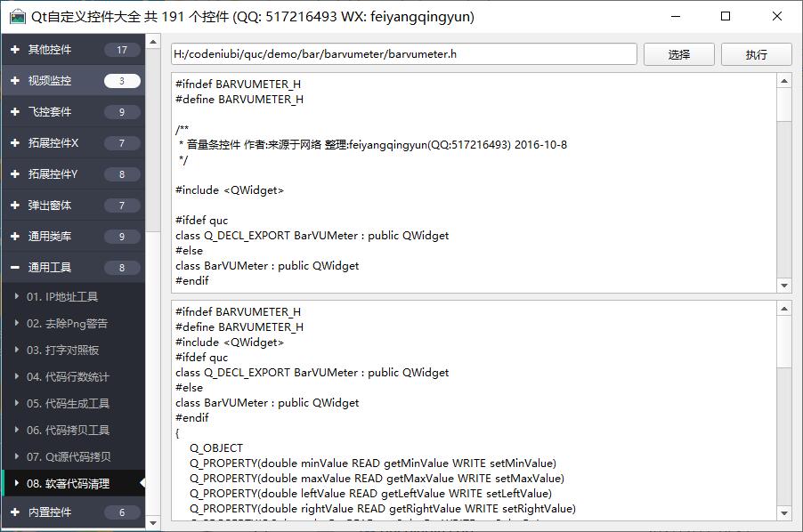Click the plus icon beside 内置控件

tap(15, 512)
